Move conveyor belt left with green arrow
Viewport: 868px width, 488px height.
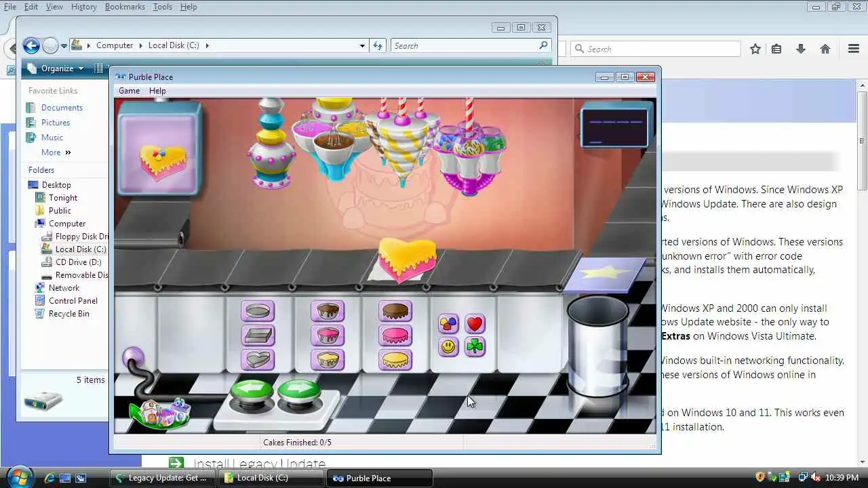[252, 393]
